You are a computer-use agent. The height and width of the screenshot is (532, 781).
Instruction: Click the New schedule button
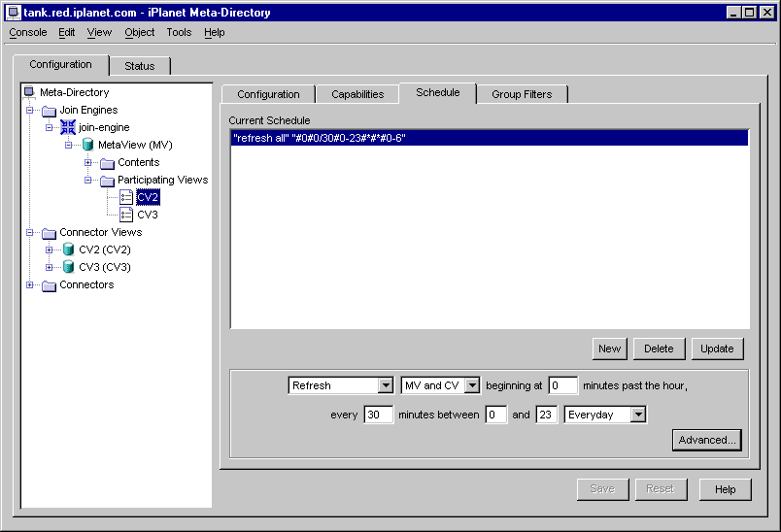tap(610, 349)
